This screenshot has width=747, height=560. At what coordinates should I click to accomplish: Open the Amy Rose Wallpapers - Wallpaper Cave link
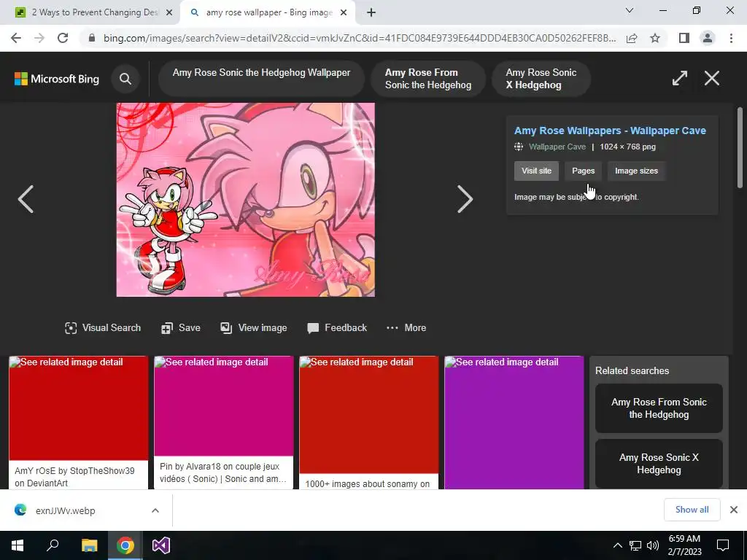click(610, 131)
